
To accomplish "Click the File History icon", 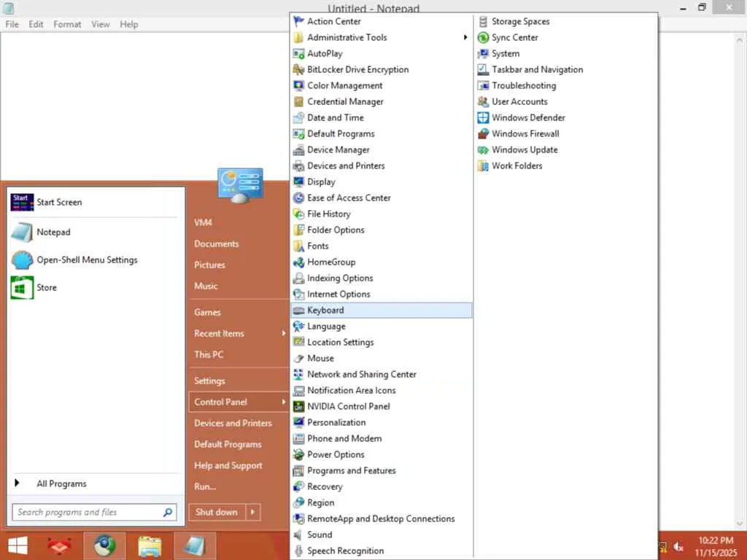I will (298, 214).
